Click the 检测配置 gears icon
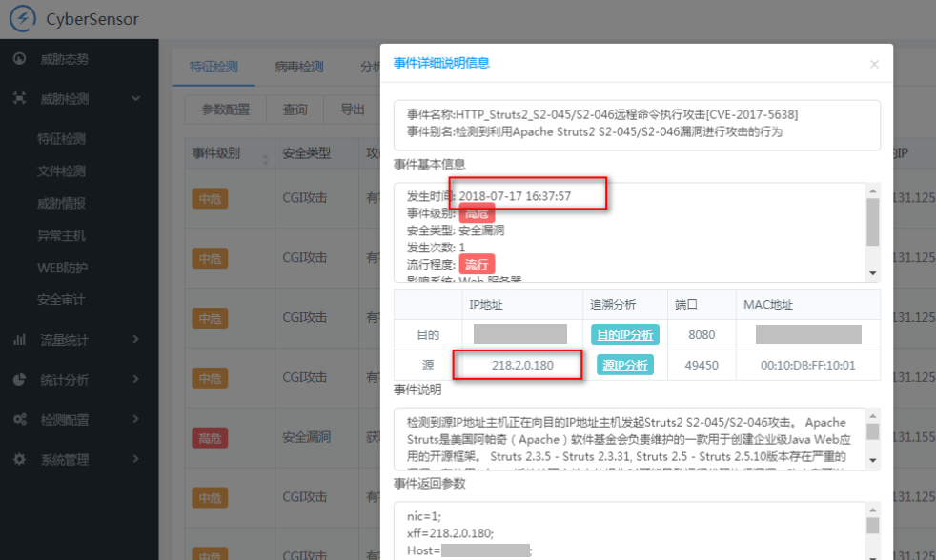This screenshot has height=560, width=936. click(19, 419)
